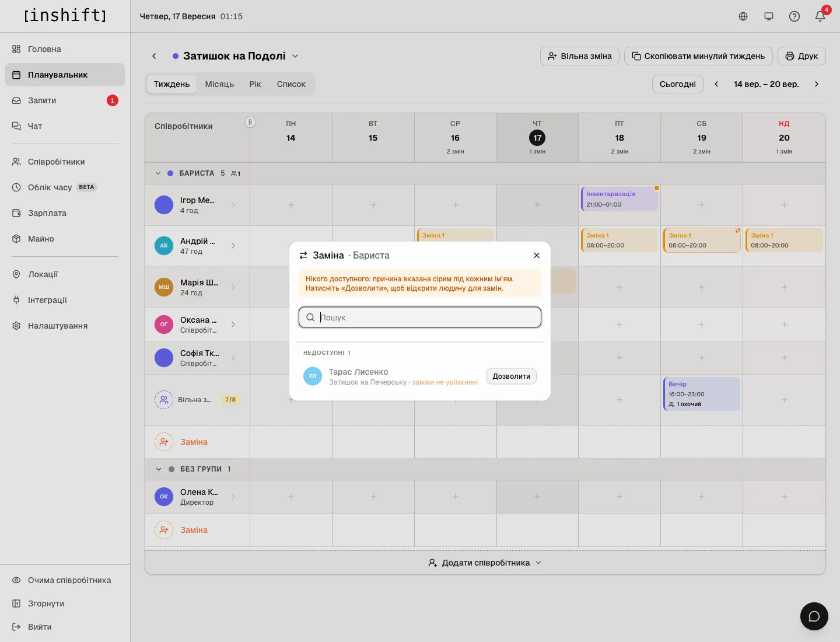Viewport: 840px width, 642px height.
Task: Go to next week arrow
Action: point(817,84)
